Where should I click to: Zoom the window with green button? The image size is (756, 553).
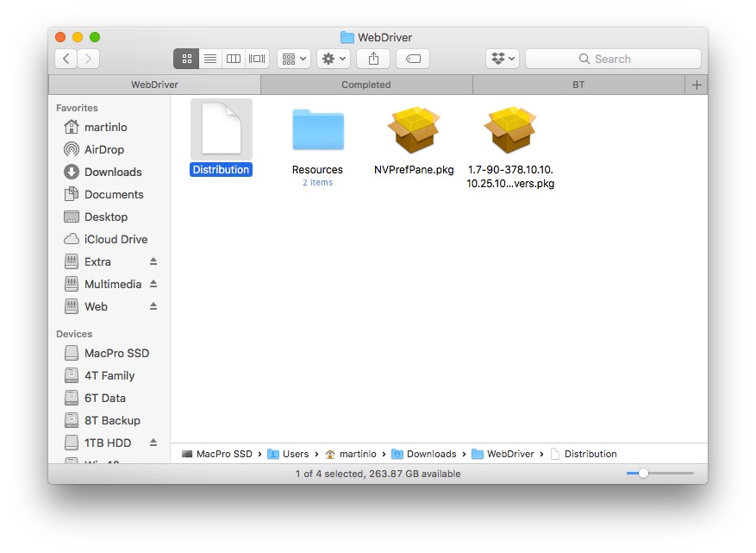coord(95,37)
